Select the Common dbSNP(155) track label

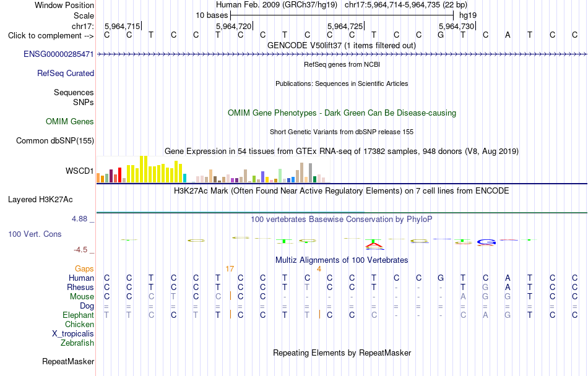point(55,141)
